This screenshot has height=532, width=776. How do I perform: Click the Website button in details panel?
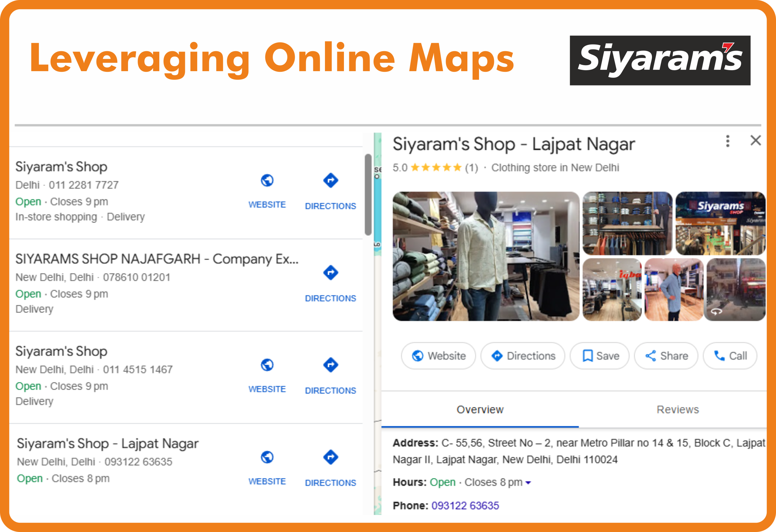438,356
